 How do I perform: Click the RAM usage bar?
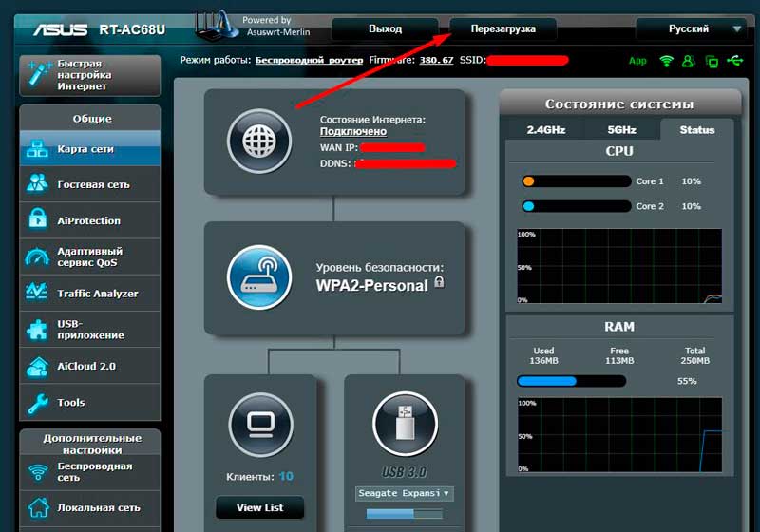click(572, 381)
